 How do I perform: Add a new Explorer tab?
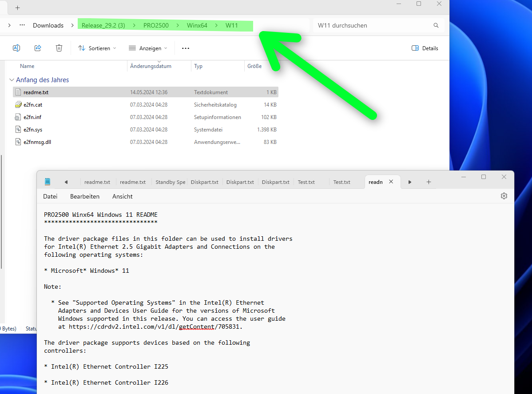pyautogui.click(x=18, y=8)
